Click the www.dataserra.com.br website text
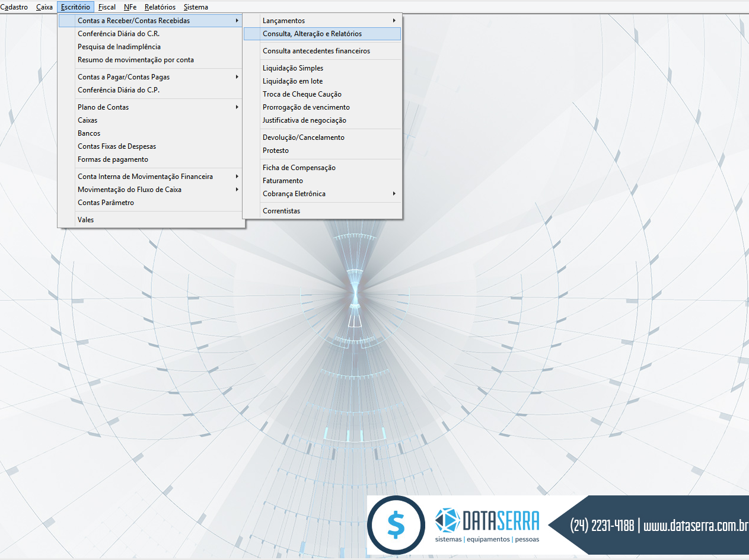Screen dimensions: 749x560 point(696,526)
